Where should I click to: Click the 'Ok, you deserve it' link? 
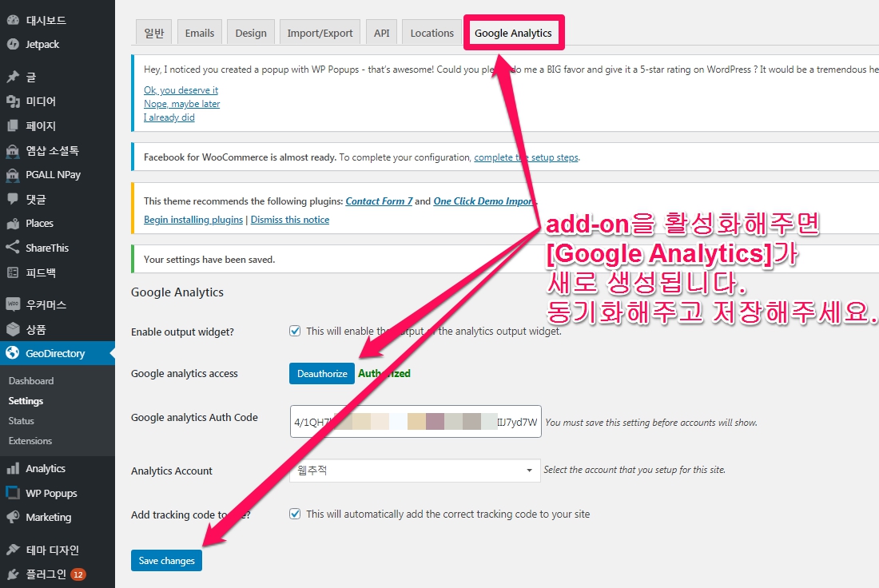click(x=181, y=90)
